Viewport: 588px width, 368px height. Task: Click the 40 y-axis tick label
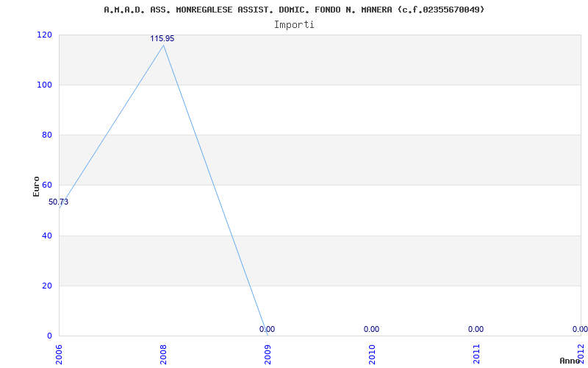pyautogui.click(x=46, y=236)
